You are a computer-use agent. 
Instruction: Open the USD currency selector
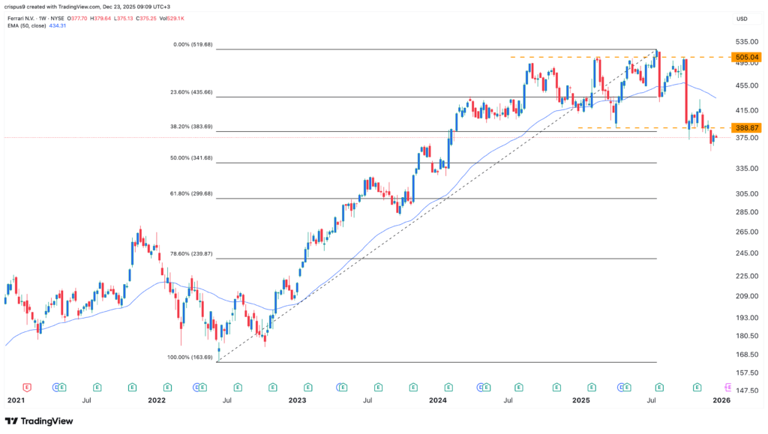pyautogui.click(x=741, y=19)
